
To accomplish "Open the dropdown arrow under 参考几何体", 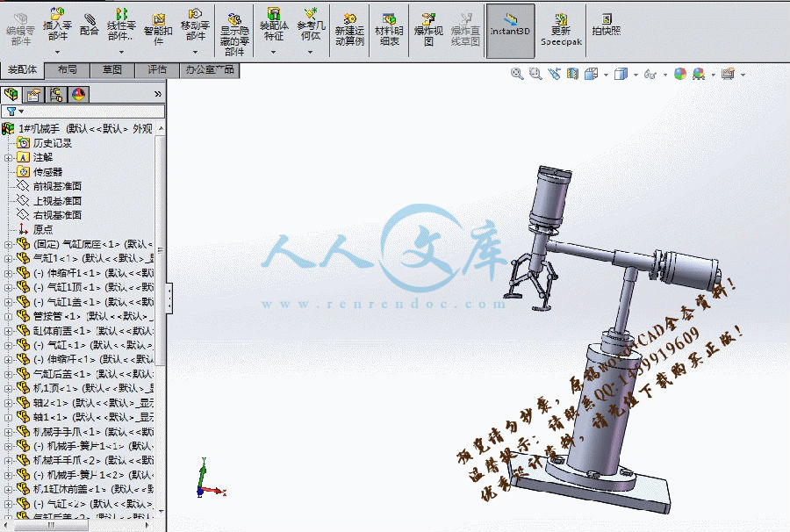I will click(x=311, y=52).
